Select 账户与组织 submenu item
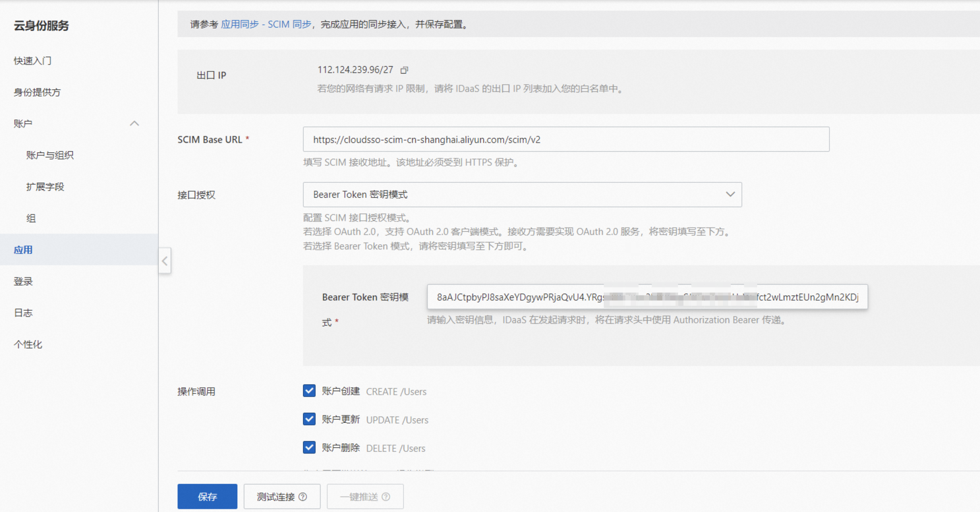This screenshot has height=512, width=980. tap(50, 155)
